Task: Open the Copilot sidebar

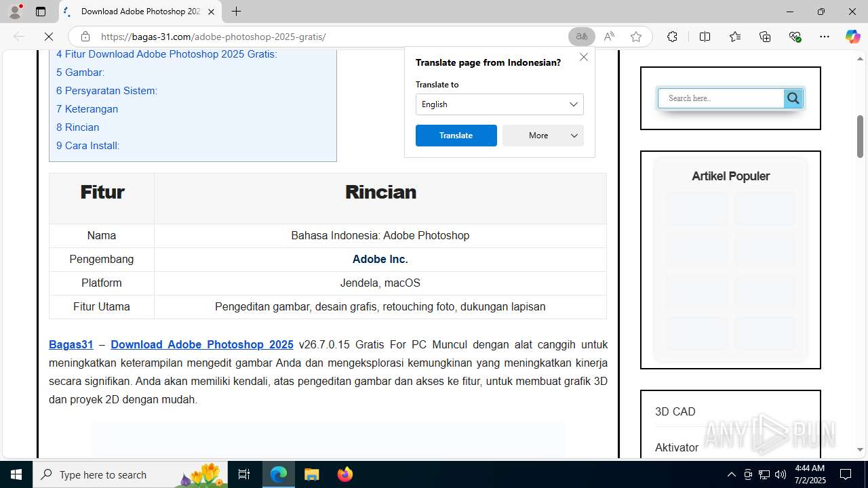Action: pos(852,37)
